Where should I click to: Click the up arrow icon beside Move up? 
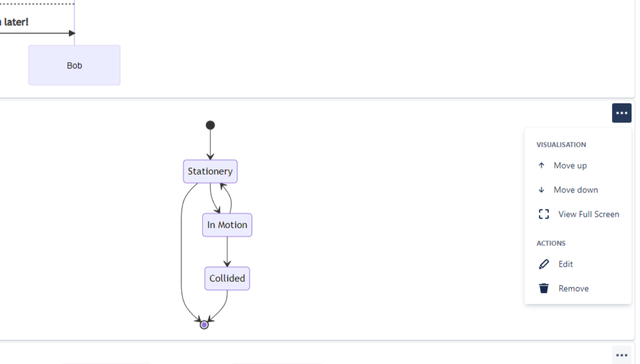pyautogui.click(x=541, y=166)
